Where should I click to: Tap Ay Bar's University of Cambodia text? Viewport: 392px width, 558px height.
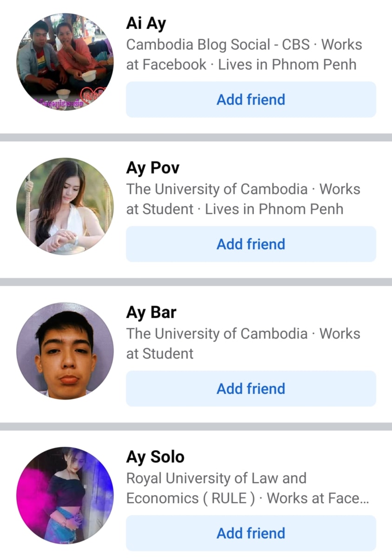[217, 334]
